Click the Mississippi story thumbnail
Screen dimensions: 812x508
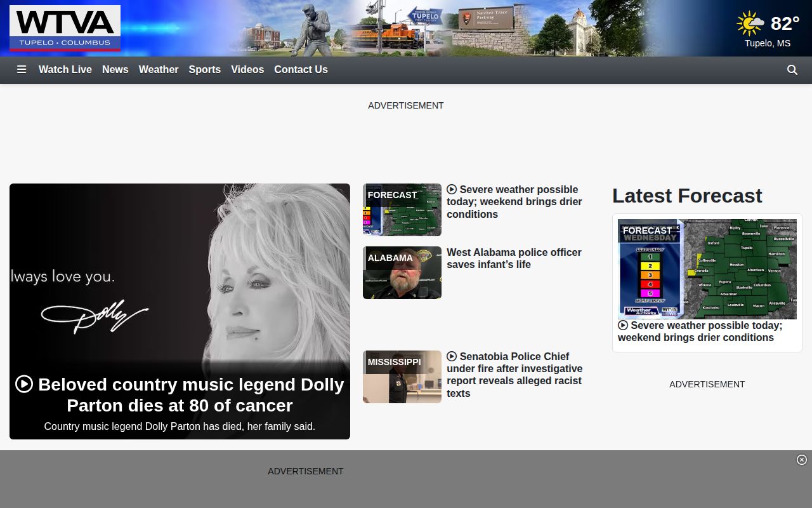tap(402, 377)
